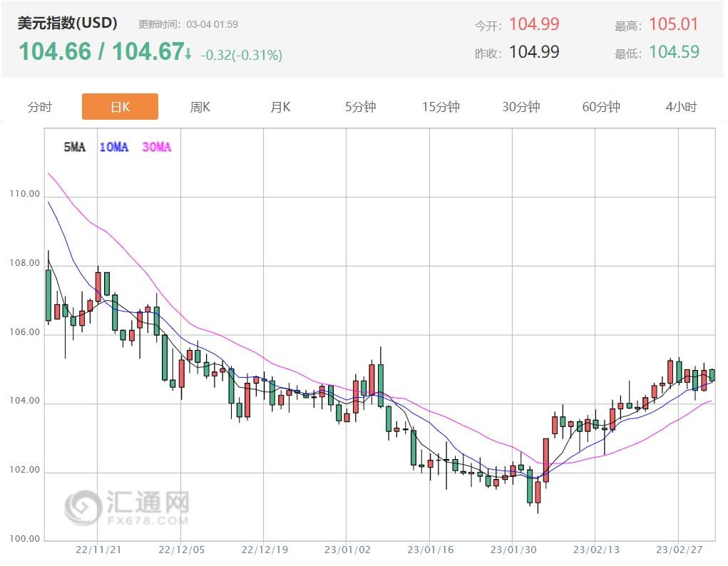Click the 110.00 price axis label
This screenshot has width=728, height=566.
[x=25, y=194]
